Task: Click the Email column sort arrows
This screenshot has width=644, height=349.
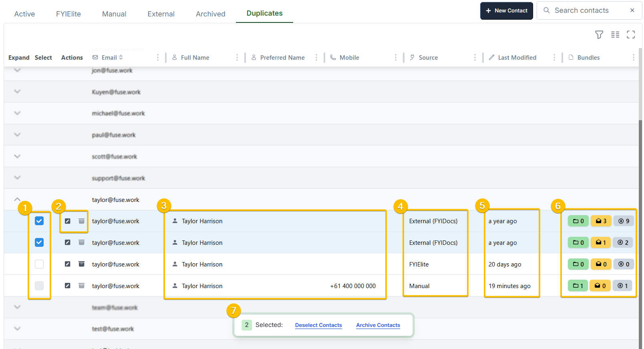Action: [x=121, y=58]
